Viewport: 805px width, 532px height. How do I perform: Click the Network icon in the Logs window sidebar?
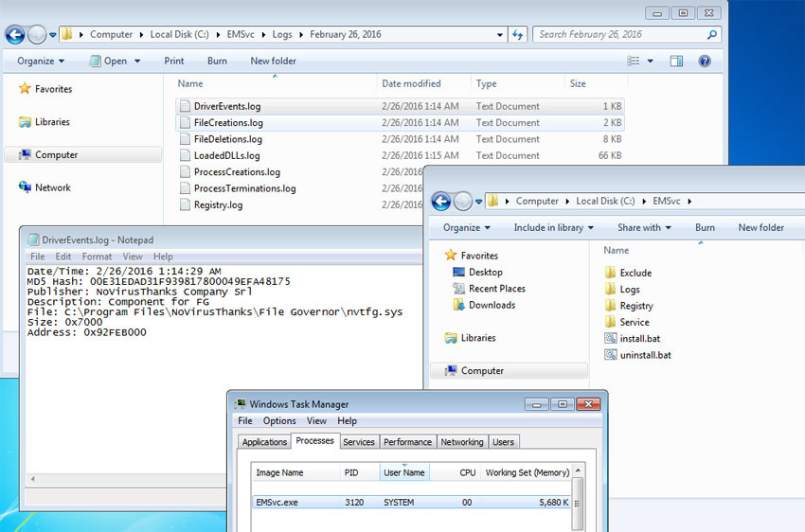pyautogui.click(x=24, y=187)
